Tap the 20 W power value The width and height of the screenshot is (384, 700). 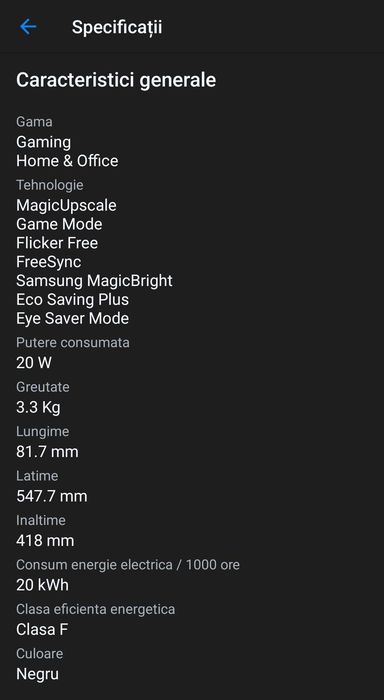point(34,362)
